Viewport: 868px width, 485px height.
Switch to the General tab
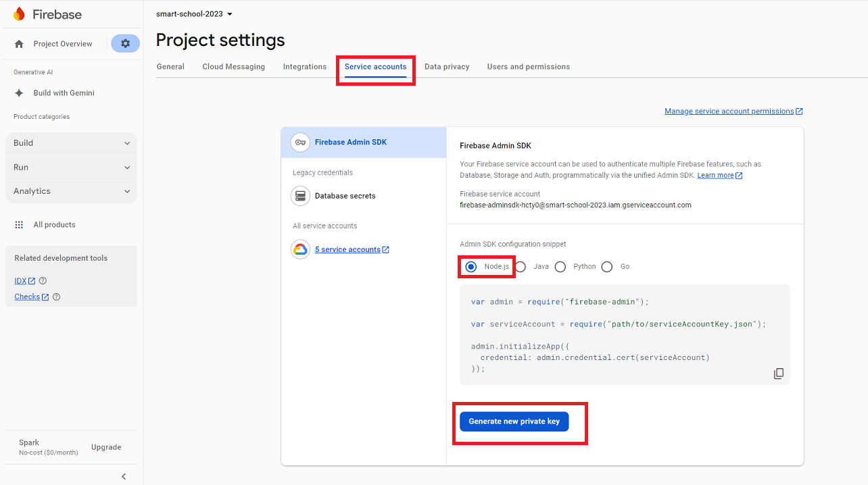pyautogui.click(x=170, y=67)
